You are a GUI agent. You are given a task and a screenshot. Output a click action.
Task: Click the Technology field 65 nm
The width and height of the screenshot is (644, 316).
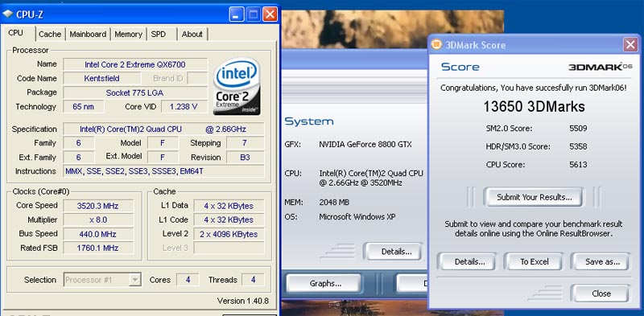(x=84, y=107)
